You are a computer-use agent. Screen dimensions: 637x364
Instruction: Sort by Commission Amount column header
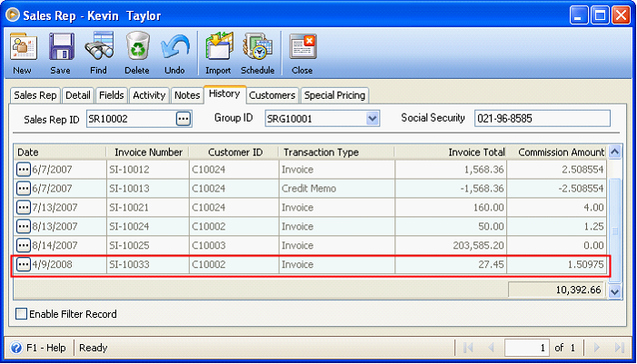pos(557,152)
